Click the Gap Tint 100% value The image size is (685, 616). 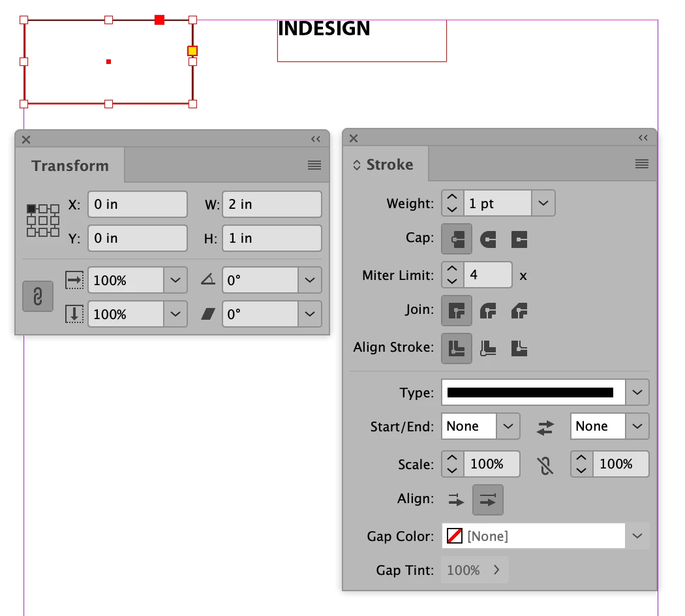tap(463, 570)
